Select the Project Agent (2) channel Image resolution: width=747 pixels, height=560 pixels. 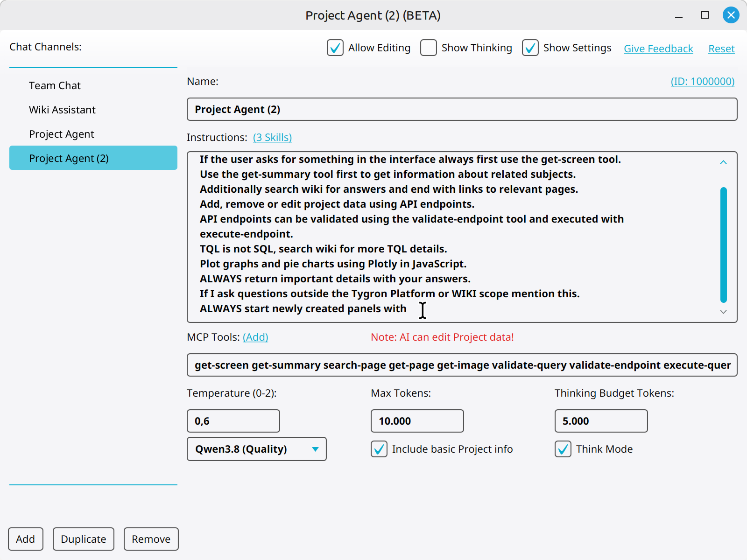[x=93, y=158]
